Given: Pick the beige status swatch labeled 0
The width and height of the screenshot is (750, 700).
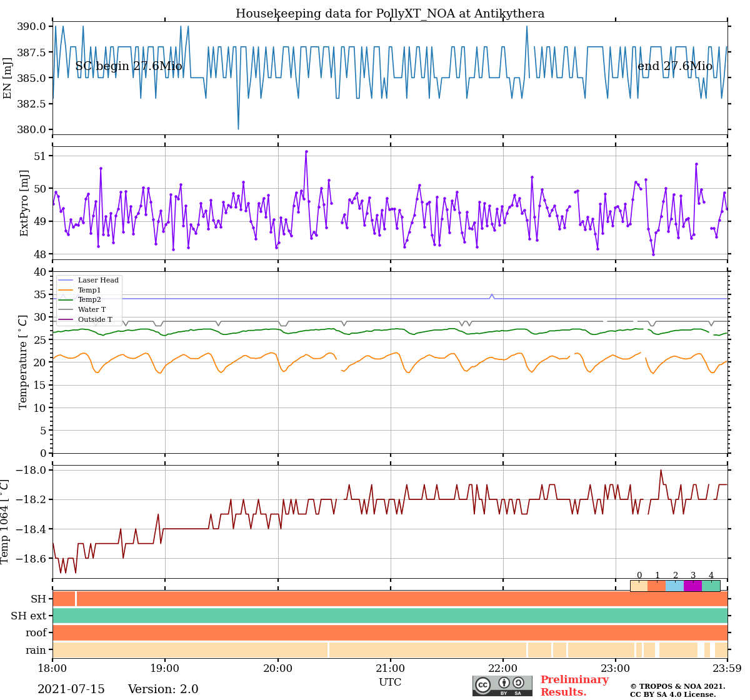Looking at the screenshot, I should click(x=639, y=586).
